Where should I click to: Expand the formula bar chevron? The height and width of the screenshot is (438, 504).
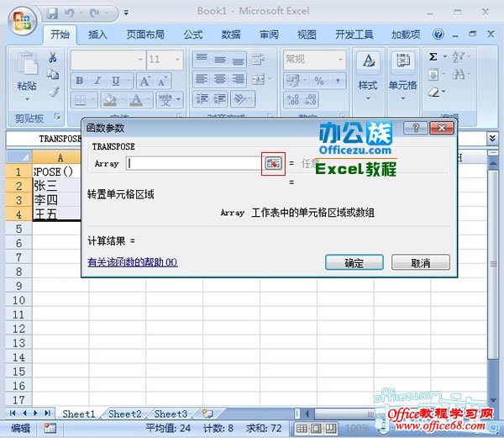[492, 138]
